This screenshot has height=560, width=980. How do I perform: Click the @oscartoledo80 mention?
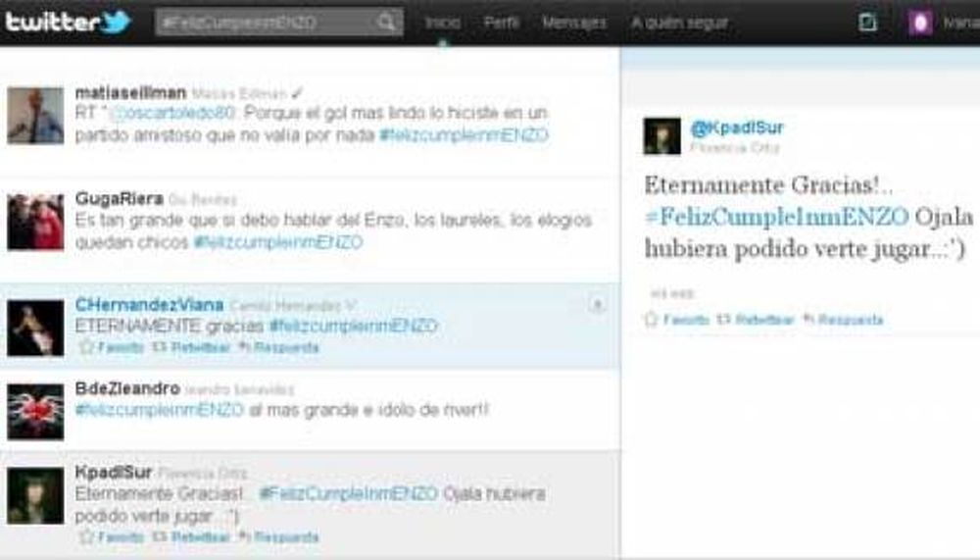coord(172,113)
